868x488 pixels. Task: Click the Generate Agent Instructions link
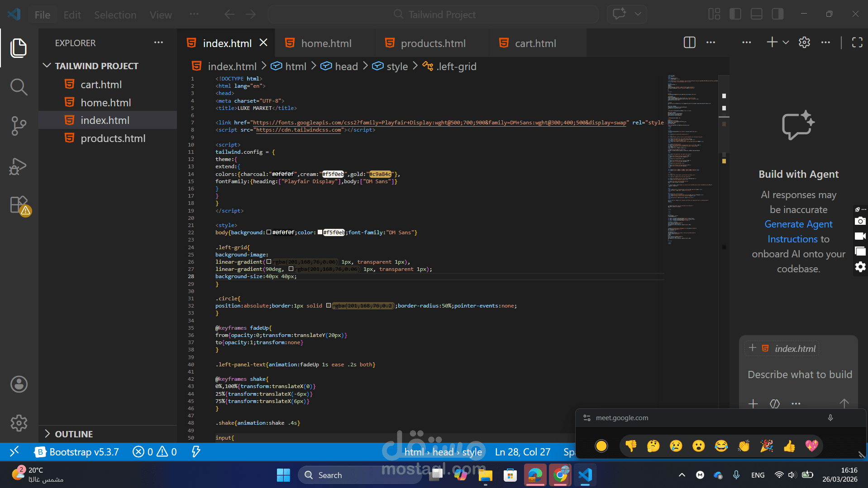click(x=798, y=232)
